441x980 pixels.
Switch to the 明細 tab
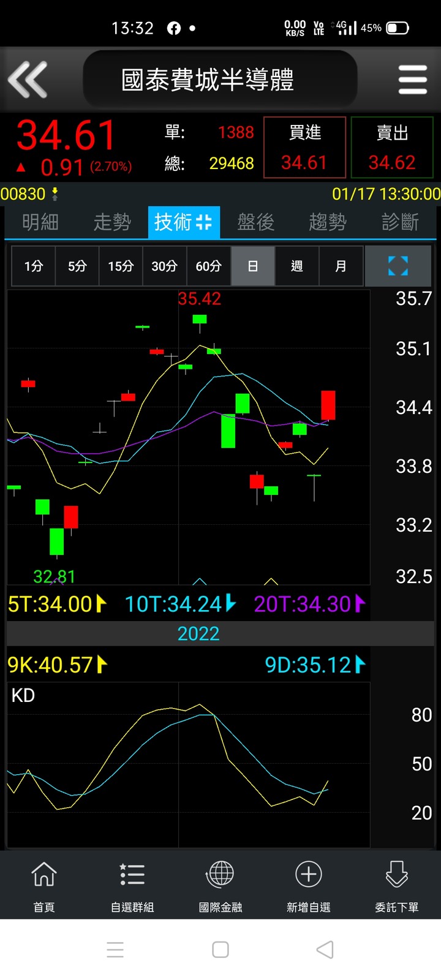(40, 222)
